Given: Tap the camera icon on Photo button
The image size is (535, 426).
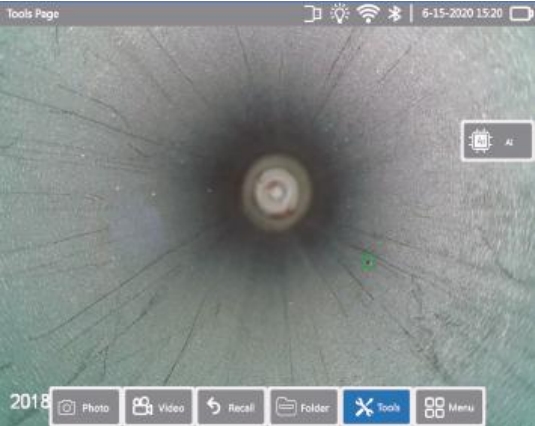Looking at the screenshot, I should point(67,408).
